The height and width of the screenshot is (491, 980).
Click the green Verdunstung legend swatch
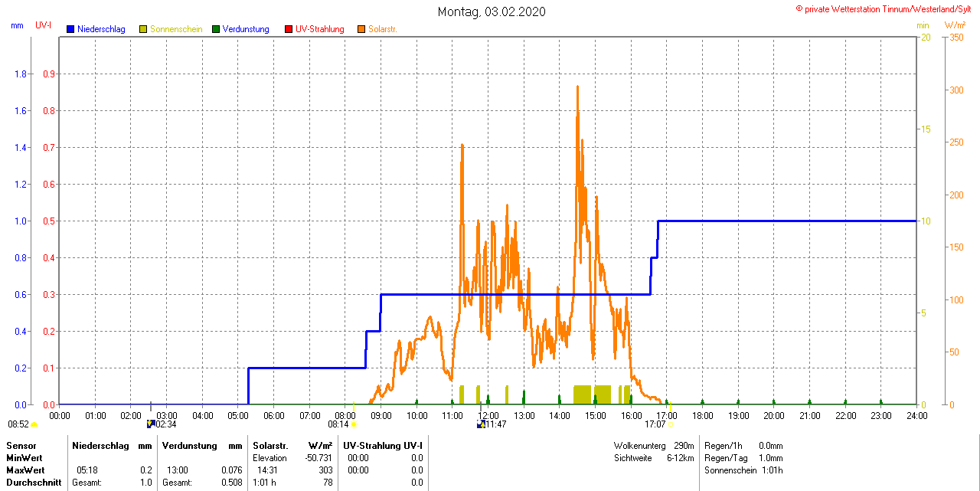tap(216, 29)
